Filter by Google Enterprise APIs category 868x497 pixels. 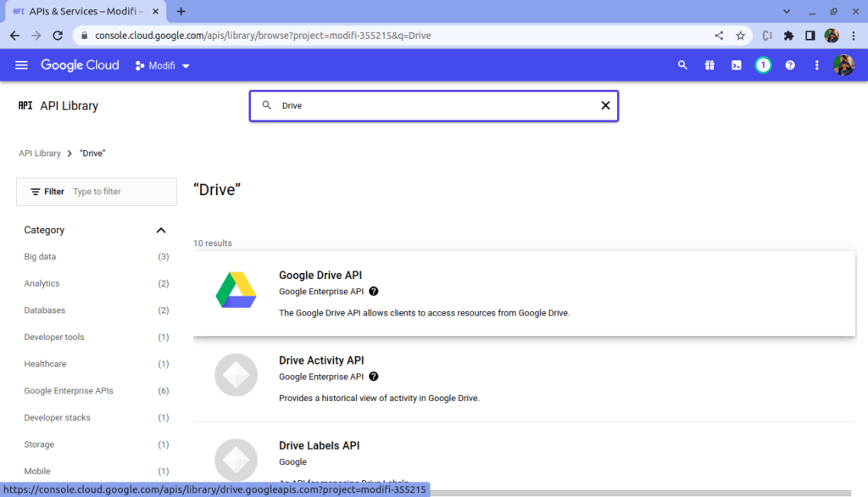(68, 391)
